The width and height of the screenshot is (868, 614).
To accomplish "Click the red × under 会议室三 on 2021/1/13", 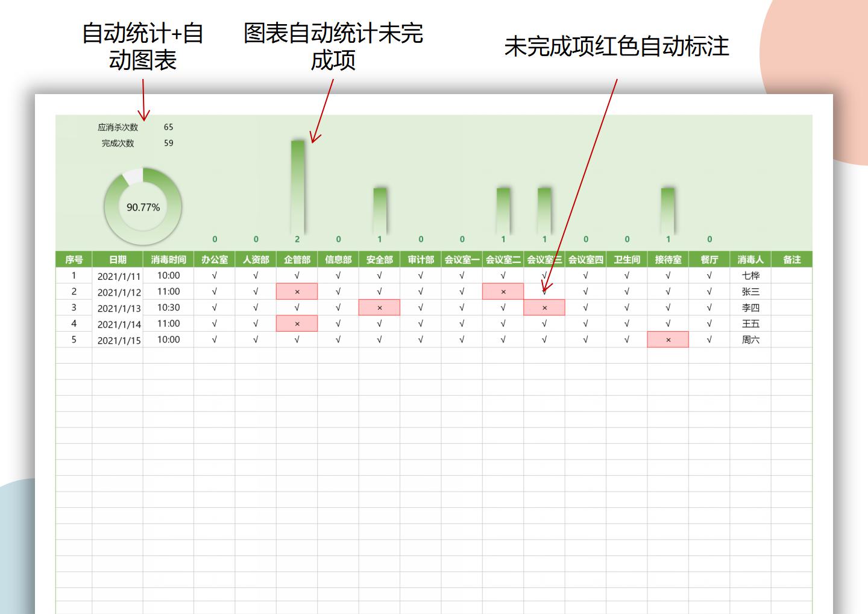I will [544, 308].
